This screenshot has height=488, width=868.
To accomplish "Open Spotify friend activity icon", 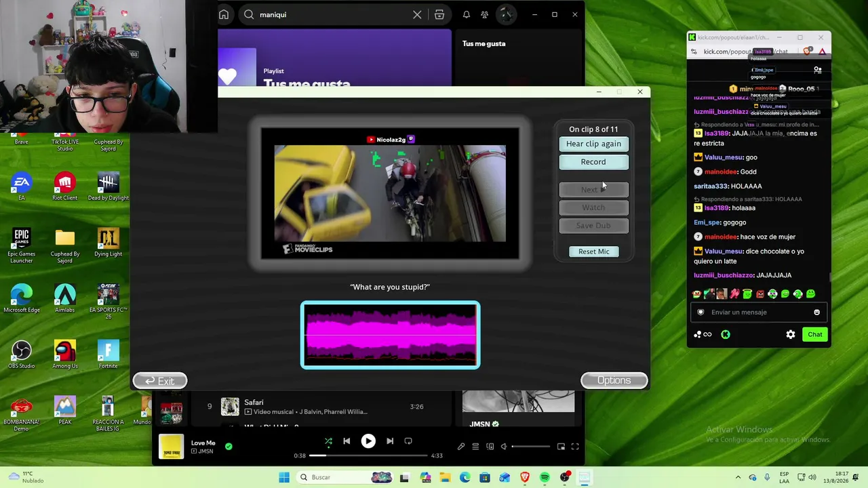I will point(484,14).
